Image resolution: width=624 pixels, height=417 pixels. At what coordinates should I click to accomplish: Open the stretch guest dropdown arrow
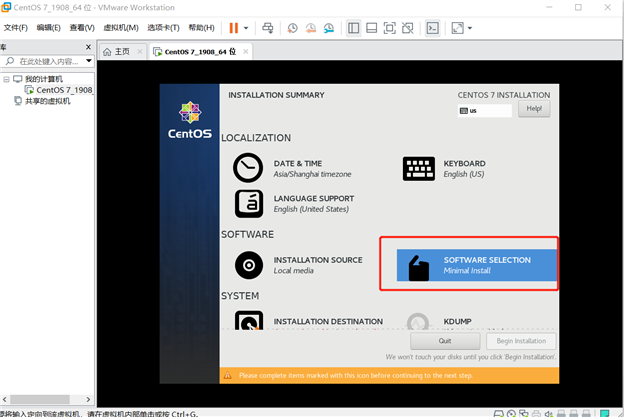click(x=470, y=28)
